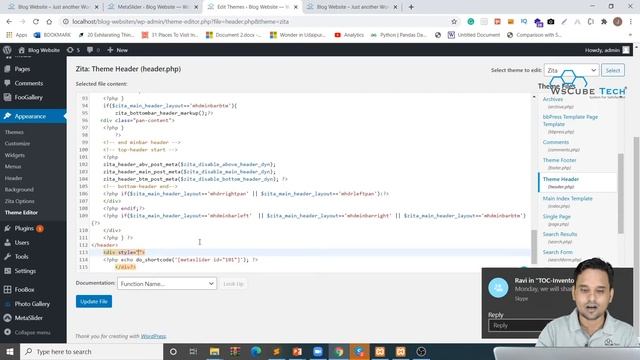Open Single Page template file
Viewport: 640px width, 360px height.
tap(556, 216)
